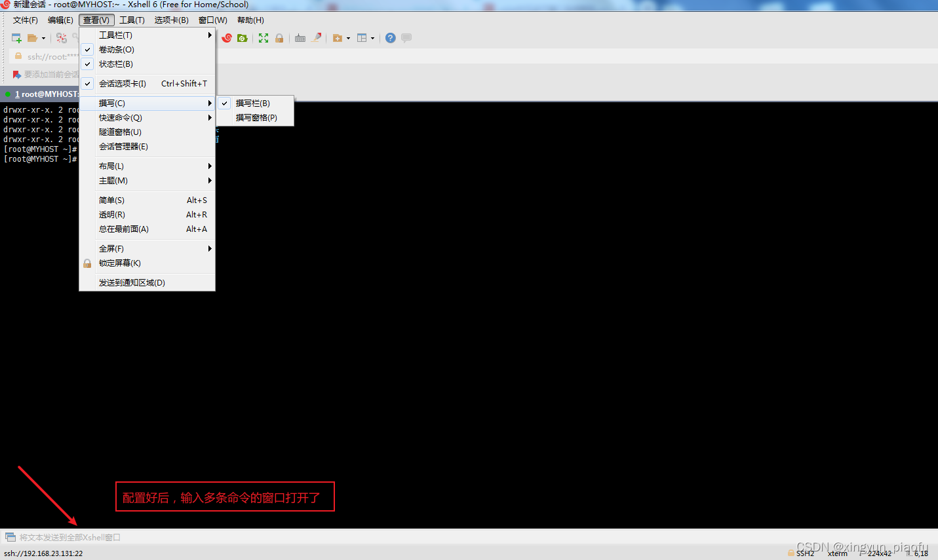Click the green session status dot on tab
This screenshot has height=560, width=938.
tap(8, 94)
